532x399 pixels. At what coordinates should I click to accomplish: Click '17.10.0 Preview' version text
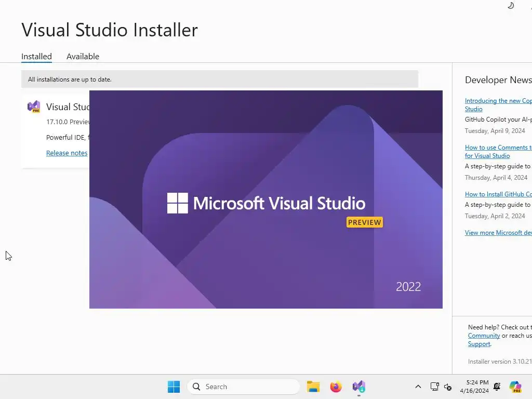68,122
